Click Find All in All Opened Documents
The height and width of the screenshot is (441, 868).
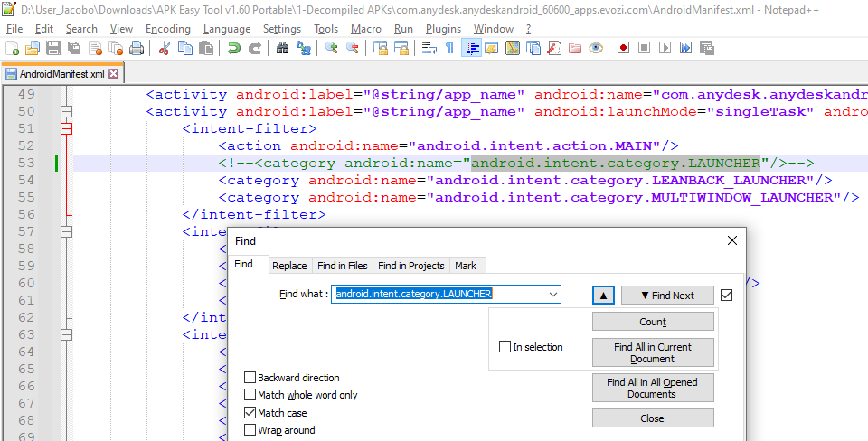tap(653, 388)
